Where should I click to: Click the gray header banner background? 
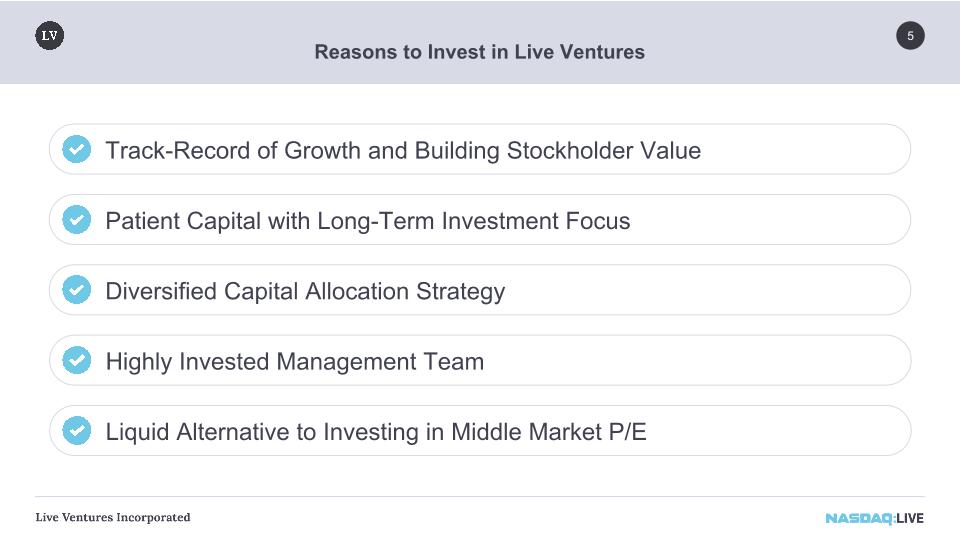184,61
